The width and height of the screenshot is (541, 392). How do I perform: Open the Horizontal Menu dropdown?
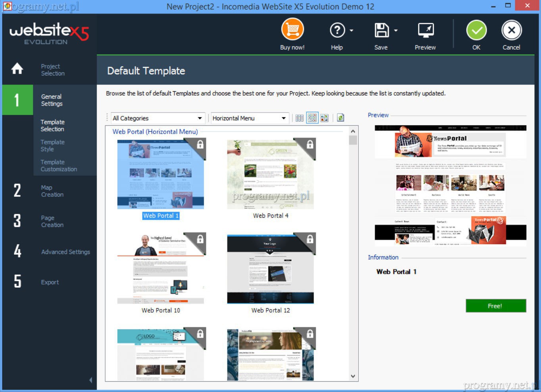click(249, 118)
